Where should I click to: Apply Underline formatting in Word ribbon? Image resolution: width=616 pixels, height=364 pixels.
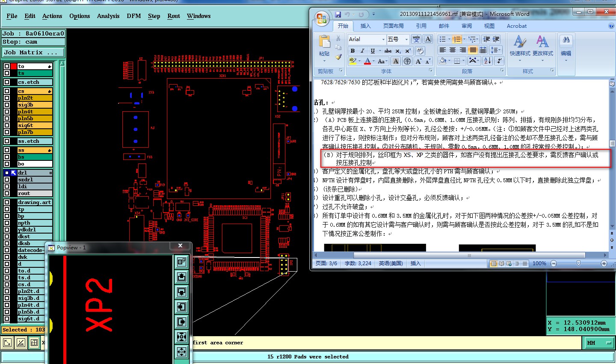click(x=373, y=51)
